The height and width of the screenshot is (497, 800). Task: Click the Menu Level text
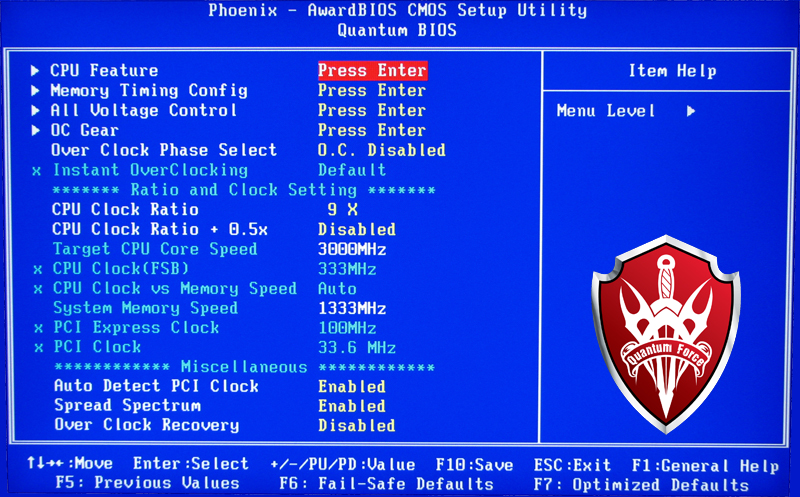(x=606, y=111)
